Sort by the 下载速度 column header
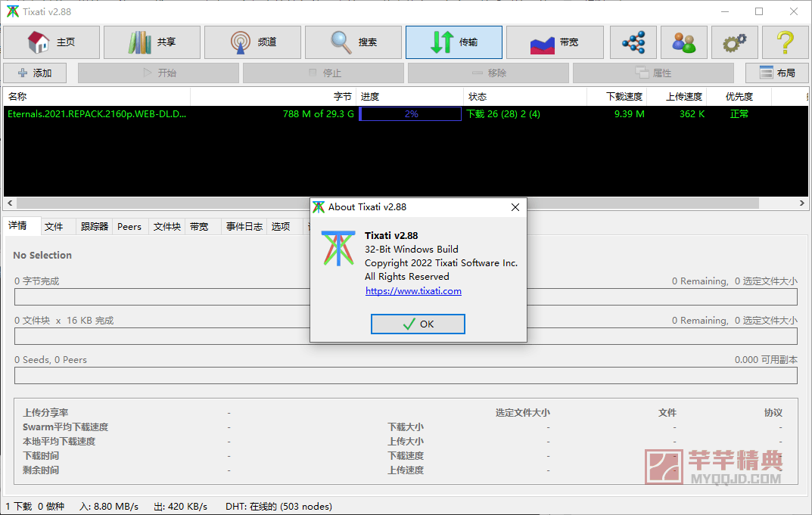The height and width of the screenshot is (515, 812). pyautogui.click(x=616, y=97)
